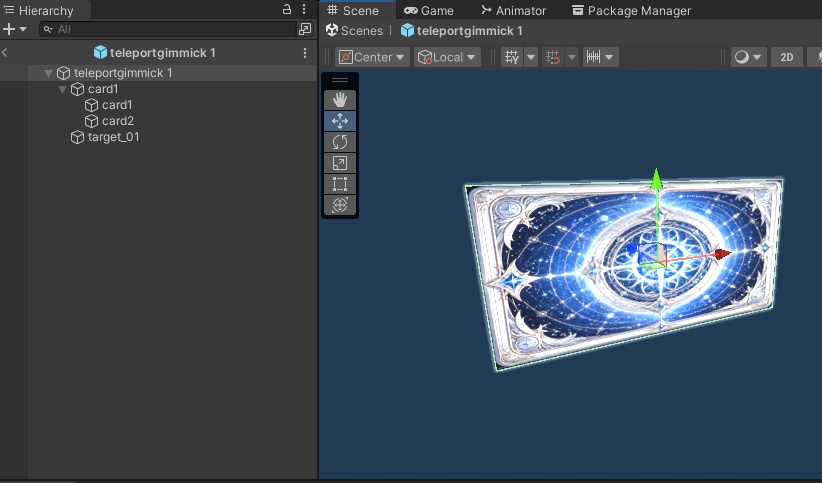The width and height of the screenshot is (822, 483).
Task: Click the blue Z-axis gizmo handle
Action: [632, 248]
